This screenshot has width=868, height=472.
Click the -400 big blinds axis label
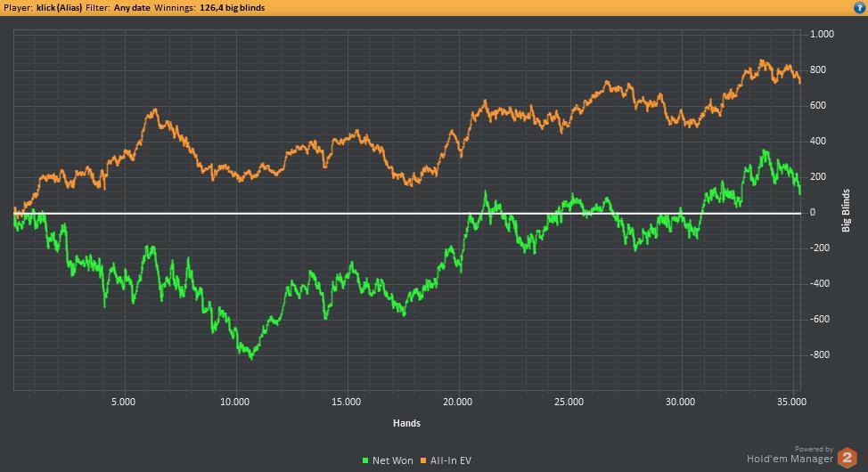[x=820, y=283]
